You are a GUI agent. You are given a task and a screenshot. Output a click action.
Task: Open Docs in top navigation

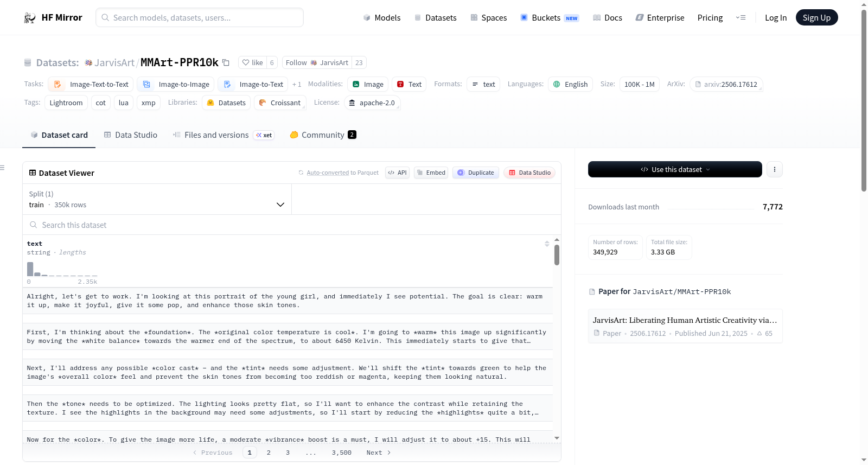click(x=608, y=18)
